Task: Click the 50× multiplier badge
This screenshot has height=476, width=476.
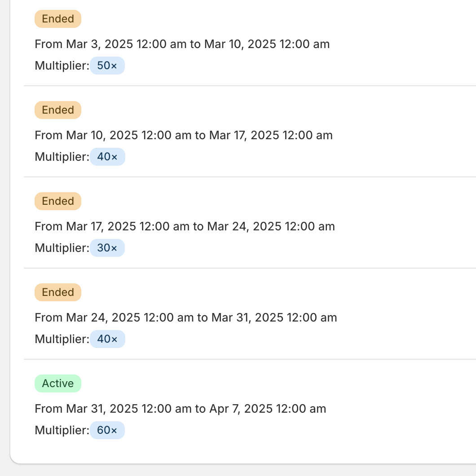Action: tap(107, 66)
